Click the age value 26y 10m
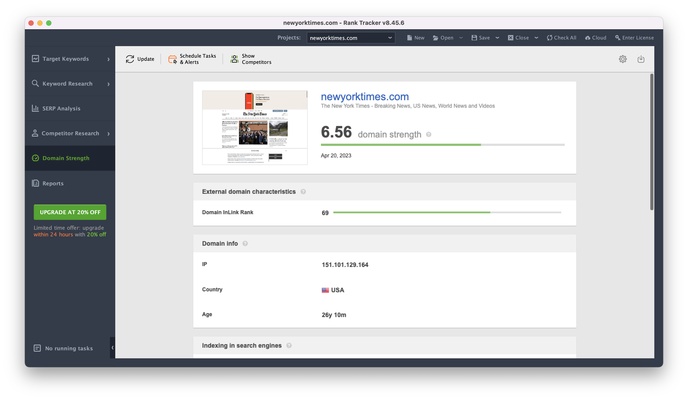Image resolution: width=688 pixels, height=400 pixels. (x=334, y=315)
